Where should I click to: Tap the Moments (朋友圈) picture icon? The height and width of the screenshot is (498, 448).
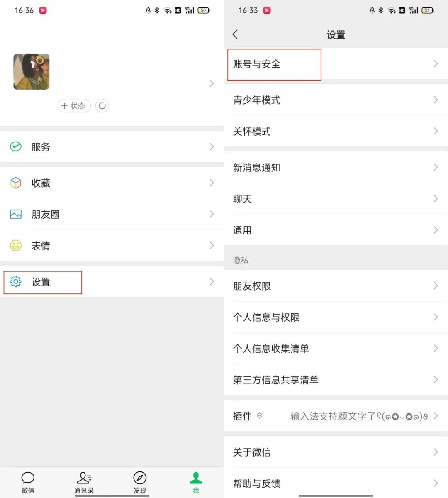(16, 215)
